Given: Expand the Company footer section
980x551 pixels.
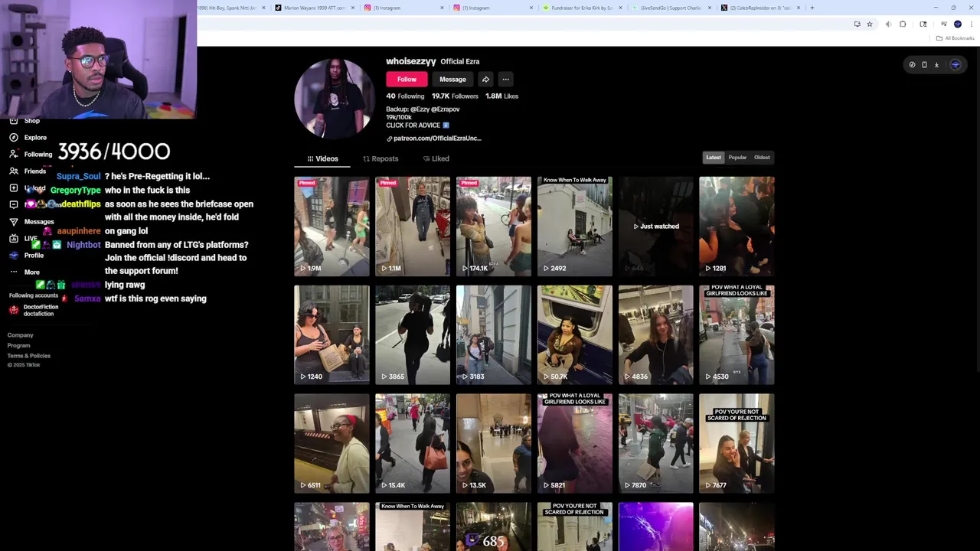Looking at the screenshot, I should (x=21, y=335).
